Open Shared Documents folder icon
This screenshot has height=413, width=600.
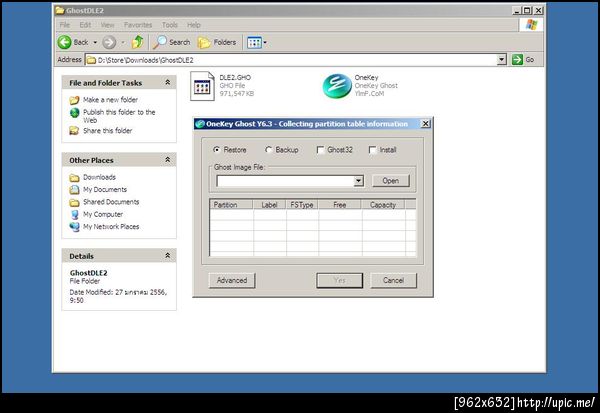[74, 202]
